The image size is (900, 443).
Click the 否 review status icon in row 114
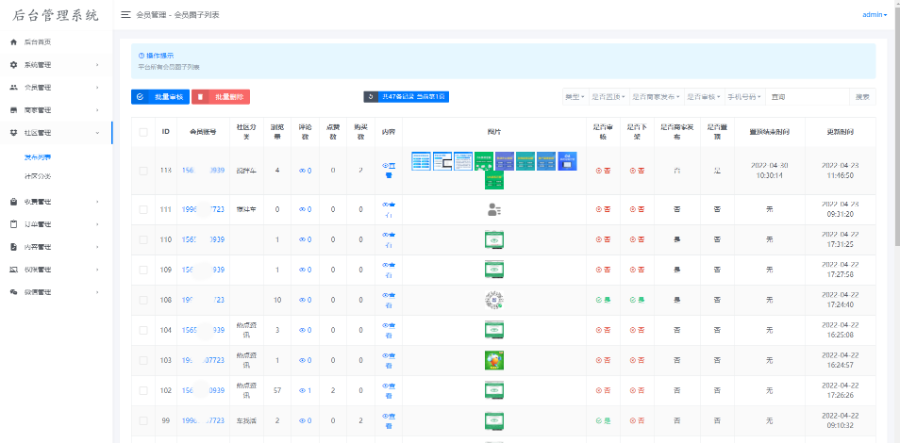point(602,171)
